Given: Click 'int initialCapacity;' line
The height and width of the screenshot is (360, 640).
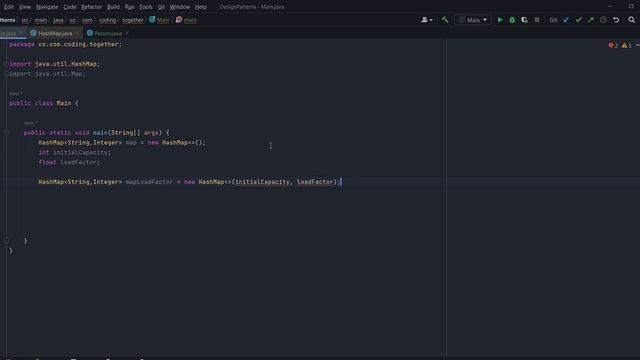Looking at the screenshot, I should click(x=74, y=152).
